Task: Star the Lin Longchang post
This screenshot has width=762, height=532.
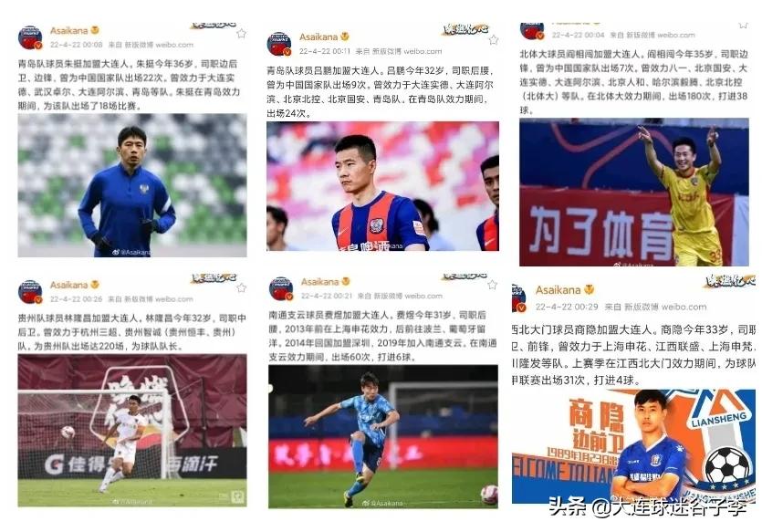Action: point(241,288)
